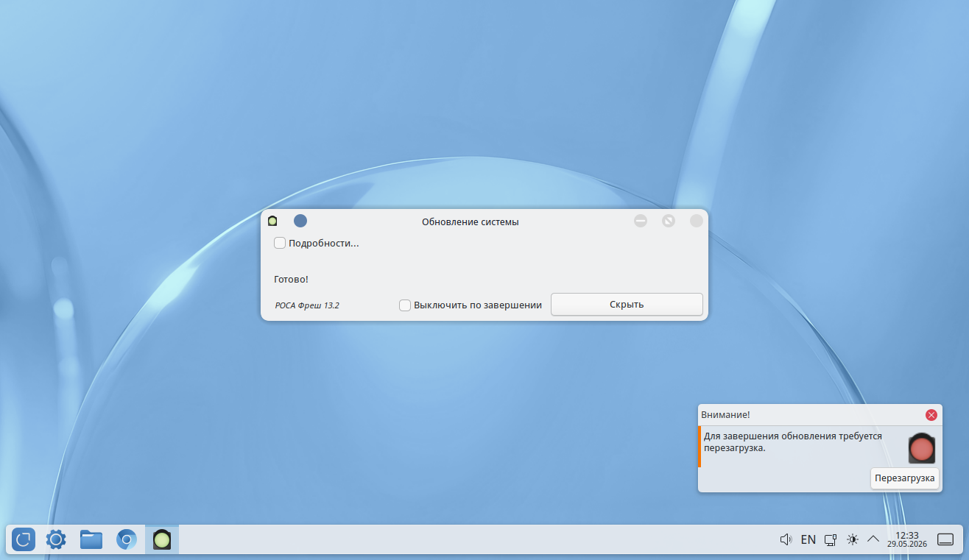Open the application launcher menu in taskbar
This screenshot has height=560, width=969.
click(x=24, y=539)
